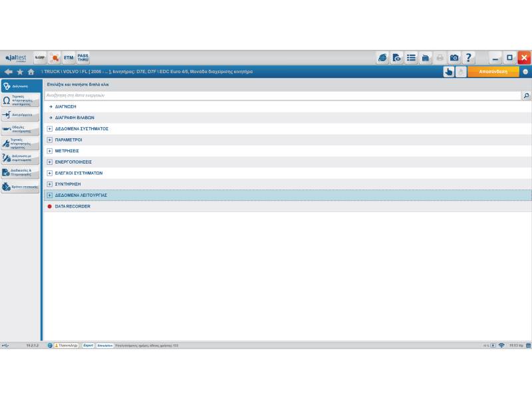The image size is (532, 399).
Task: Expand the ΣΥΝΤΗΡΗΣΗ section
Action: pyautogui.click(x=49, y=184)
